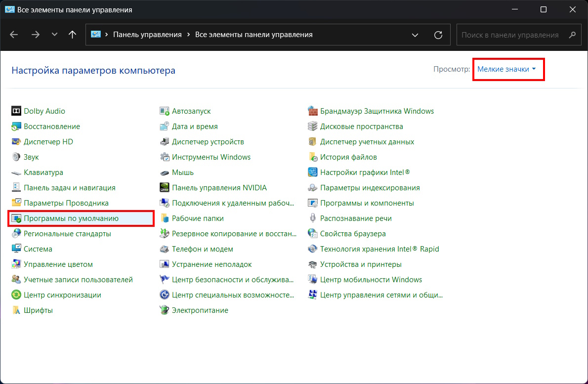Expand the address bar history chevron
The image size is (588, 384).
415,35
